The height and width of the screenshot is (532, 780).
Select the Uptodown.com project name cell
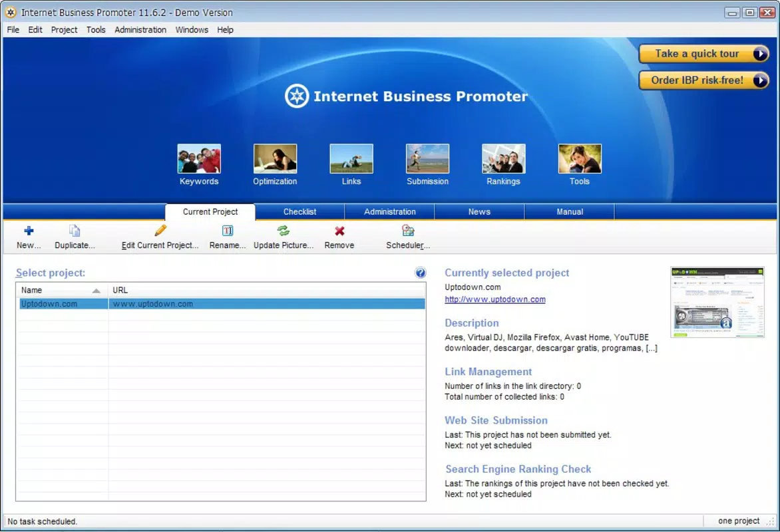[x=63, y=304]
